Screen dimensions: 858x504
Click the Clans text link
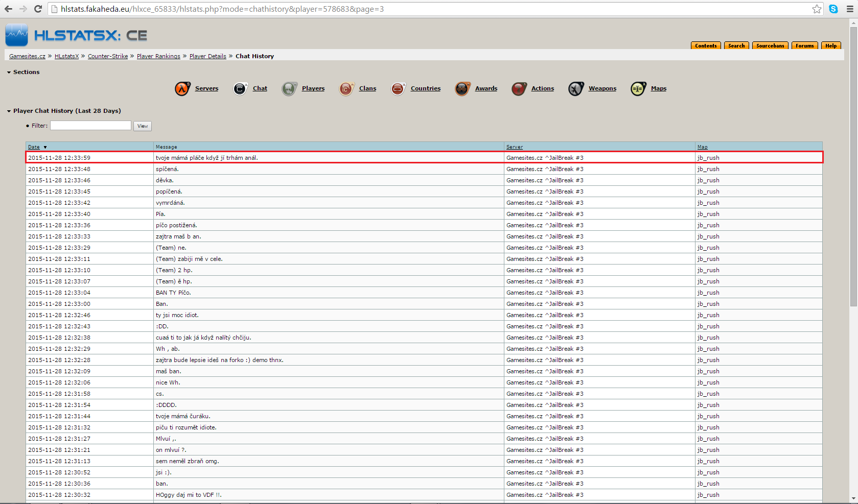coord(367,88)
